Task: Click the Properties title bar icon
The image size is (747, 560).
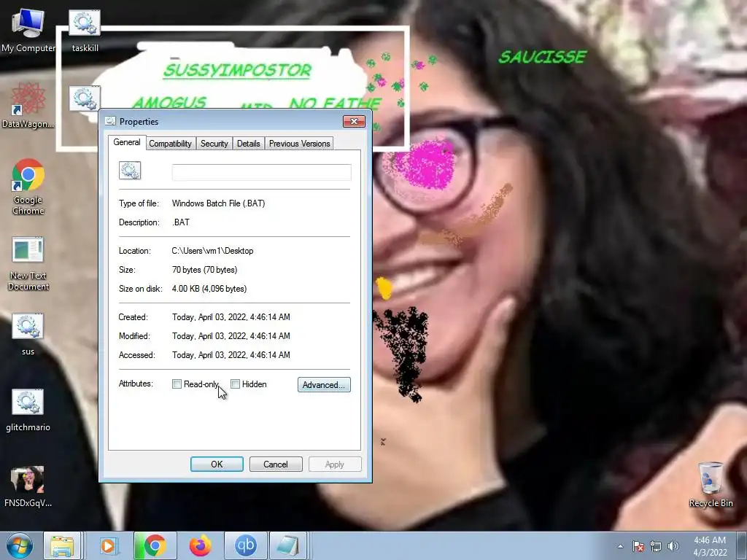Action: [x=111, y=121]
